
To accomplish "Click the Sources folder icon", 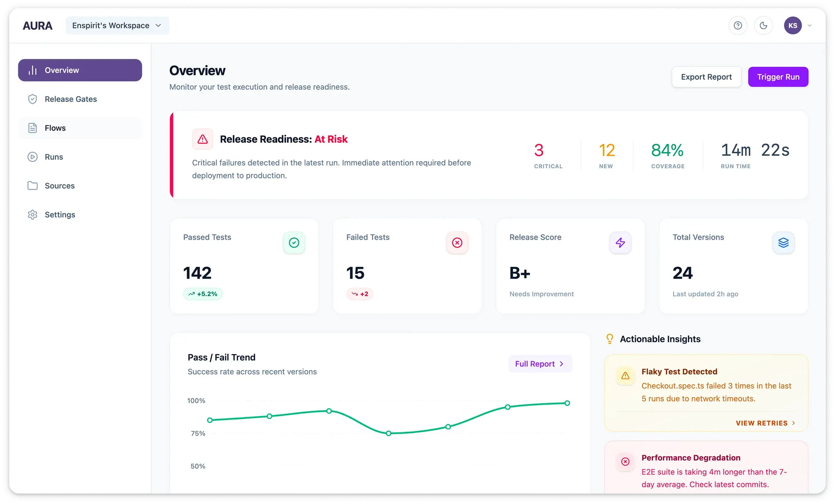I will 33,186.
